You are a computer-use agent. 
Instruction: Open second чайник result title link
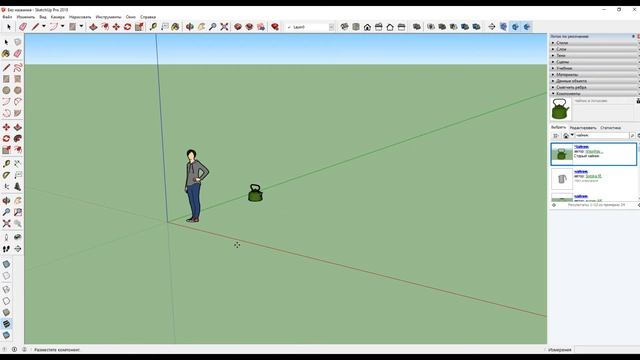[581, 171]
